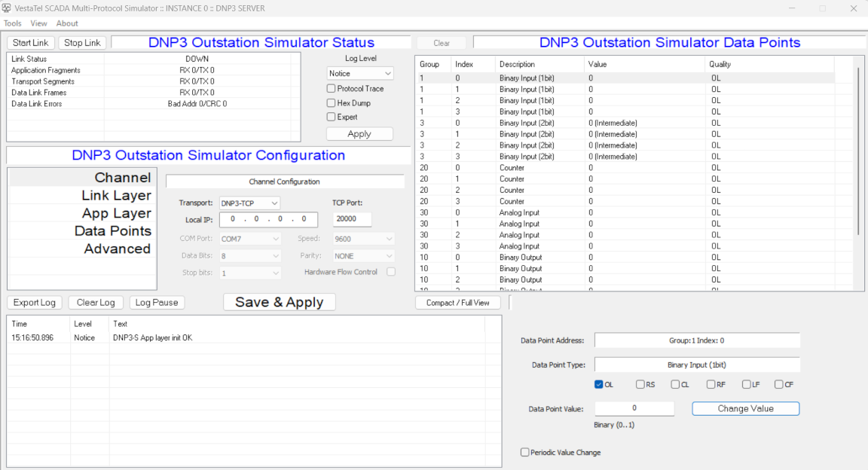The image size is (868, 470).
Task: Click the TCP Port input field
Action: 352,219
